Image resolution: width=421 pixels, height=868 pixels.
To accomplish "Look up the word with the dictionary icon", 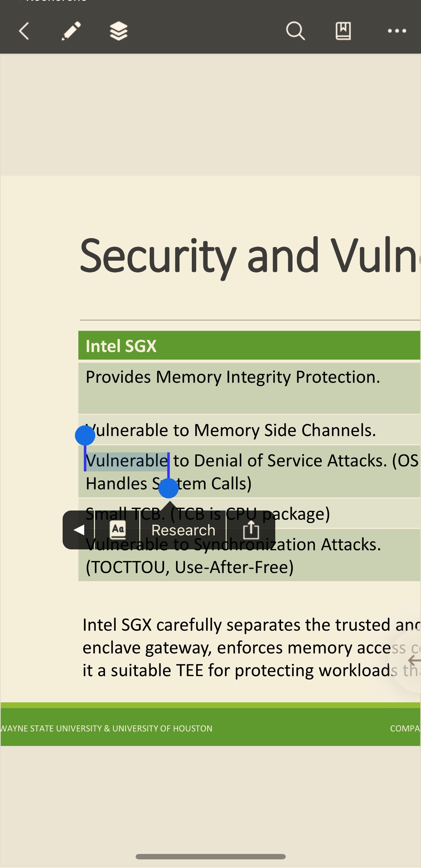I will click(x=118, y=530).
